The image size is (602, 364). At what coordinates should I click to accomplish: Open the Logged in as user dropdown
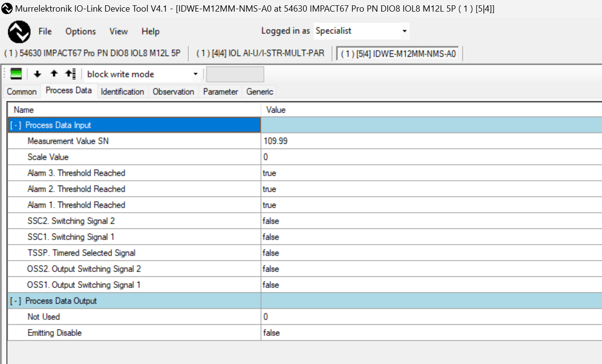point(405,31)
